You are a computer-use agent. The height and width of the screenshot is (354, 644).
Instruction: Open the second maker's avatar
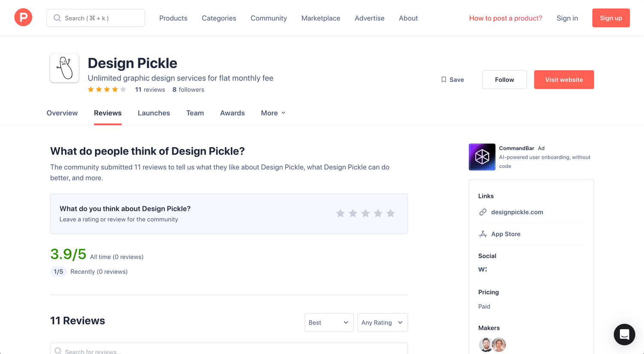(499, 345)
